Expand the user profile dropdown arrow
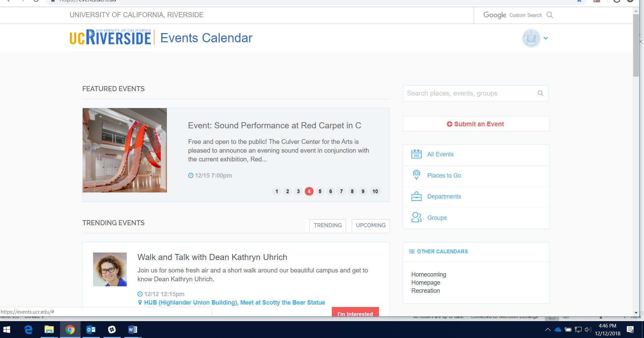This screenshot has height=338, width=644. click(546, 38)
